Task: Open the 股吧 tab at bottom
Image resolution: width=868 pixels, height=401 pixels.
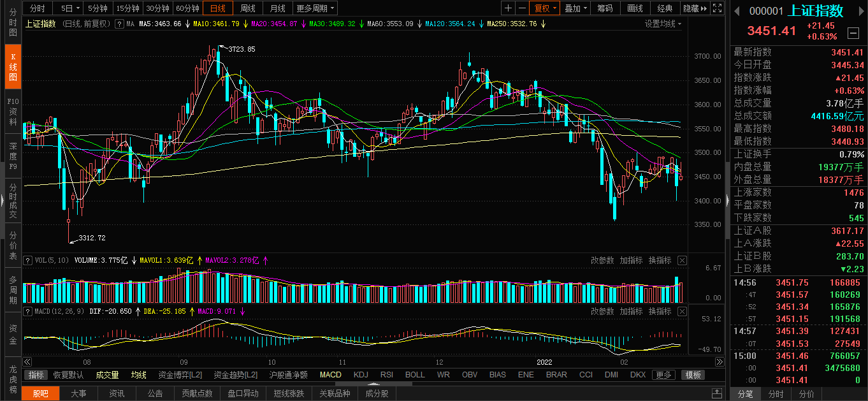Action: [x=40, y=393]
